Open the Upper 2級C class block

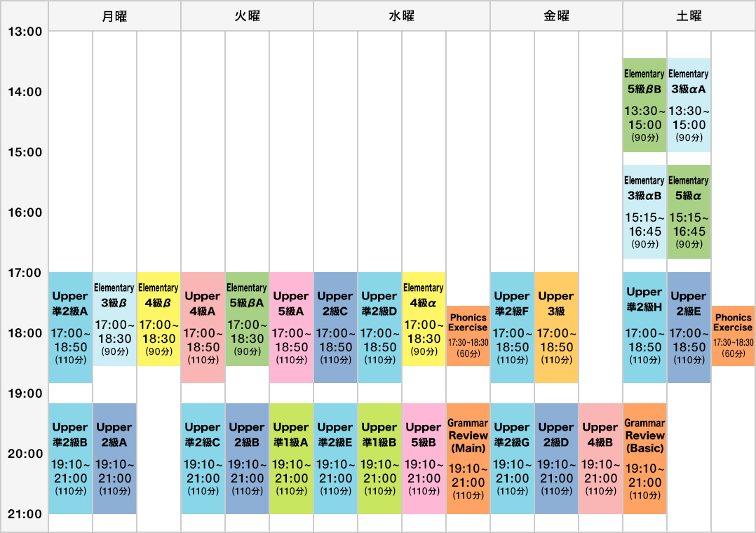click(x=335, y=328)
